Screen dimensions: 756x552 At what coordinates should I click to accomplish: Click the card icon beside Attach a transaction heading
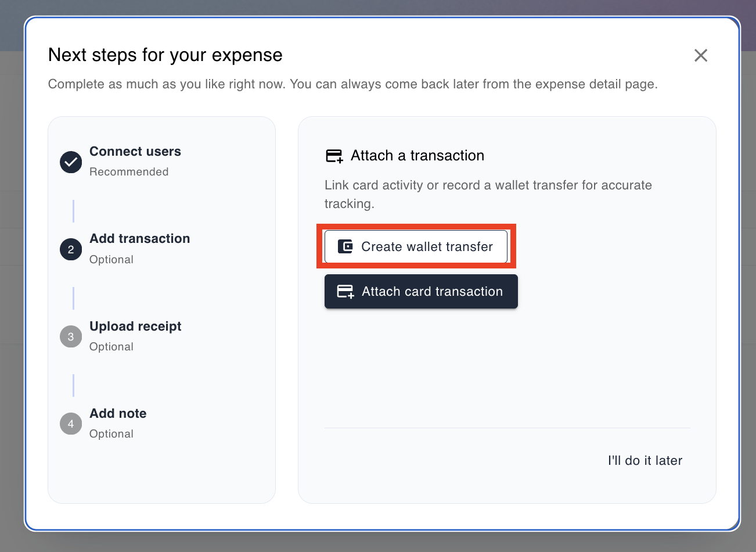pyautogui.click(x=334, y=156)
